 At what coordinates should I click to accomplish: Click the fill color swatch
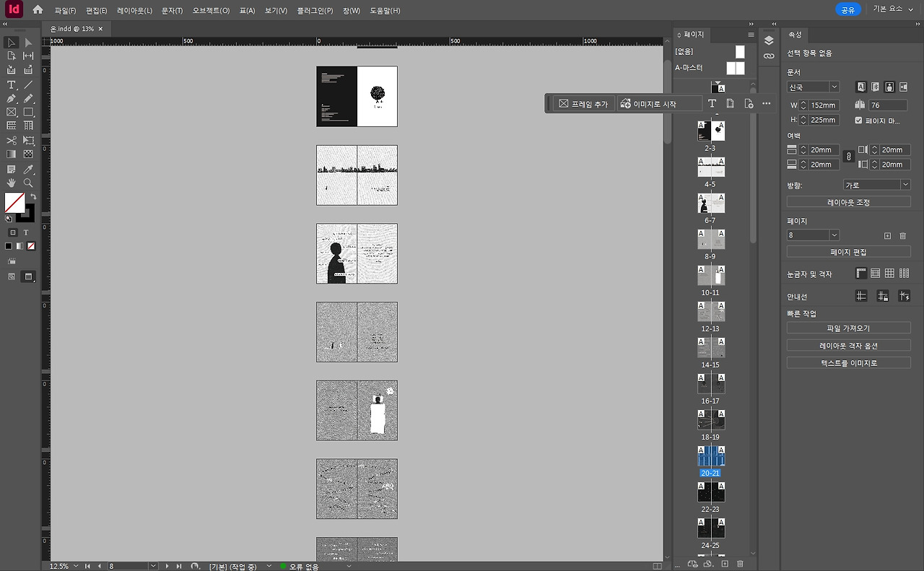pyautogui.click(x=14, y=203)
